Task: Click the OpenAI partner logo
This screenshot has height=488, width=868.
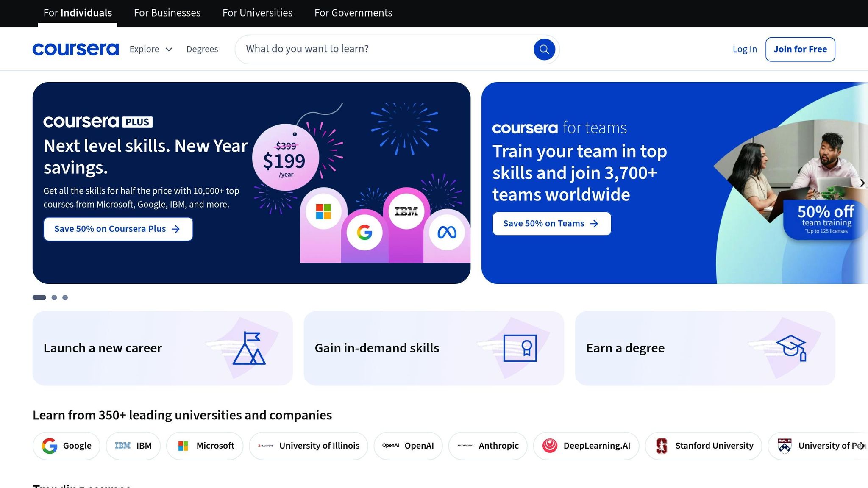Action: coord(408,446)
